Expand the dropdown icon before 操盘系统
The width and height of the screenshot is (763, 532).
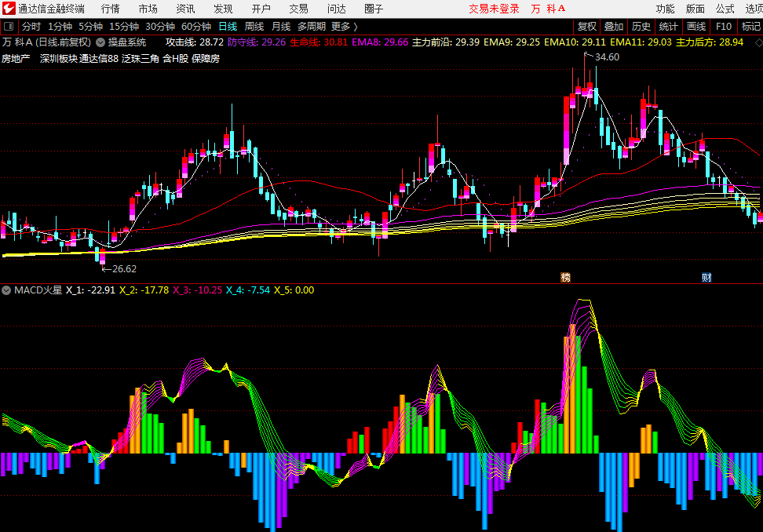pos(100,42)
